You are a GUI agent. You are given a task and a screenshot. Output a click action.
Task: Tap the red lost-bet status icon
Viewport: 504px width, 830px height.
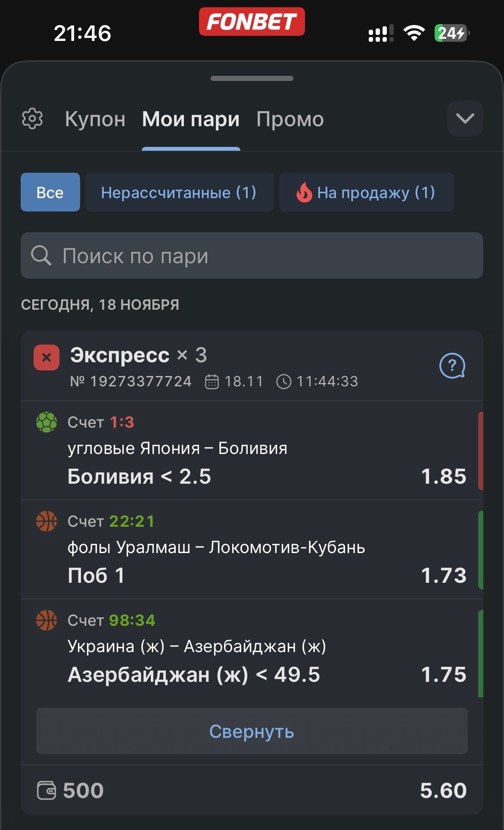pyautogui.click(x=47, y=357)
